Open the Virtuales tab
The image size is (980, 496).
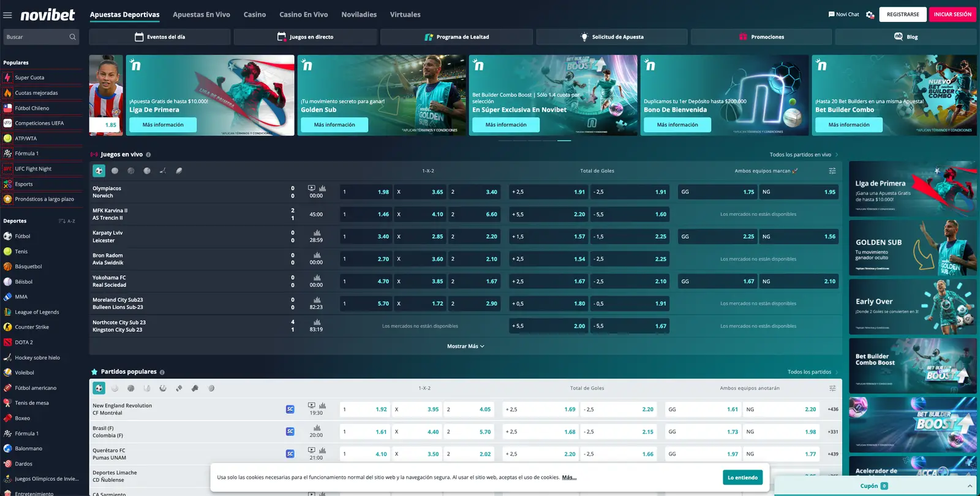coord(405,15)
